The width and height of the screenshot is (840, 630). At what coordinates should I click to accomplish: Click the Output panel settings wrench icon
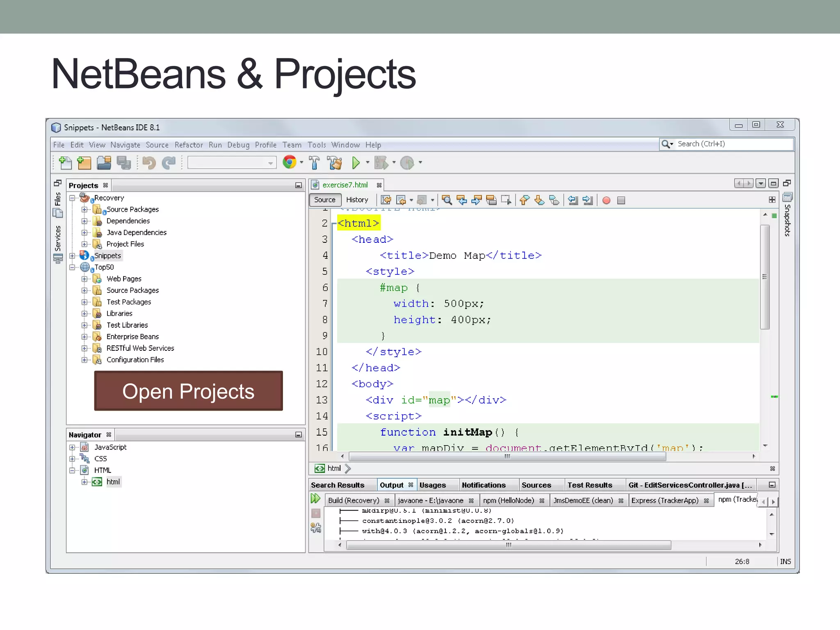tap(316, 528)
